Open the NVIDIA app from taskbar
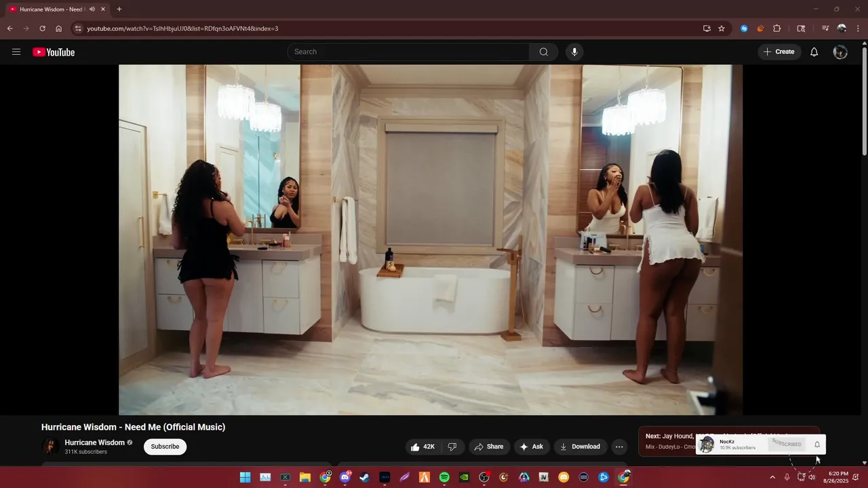This screenshot has height=488, width=868. pyautogui.click(x=464, y=477)
